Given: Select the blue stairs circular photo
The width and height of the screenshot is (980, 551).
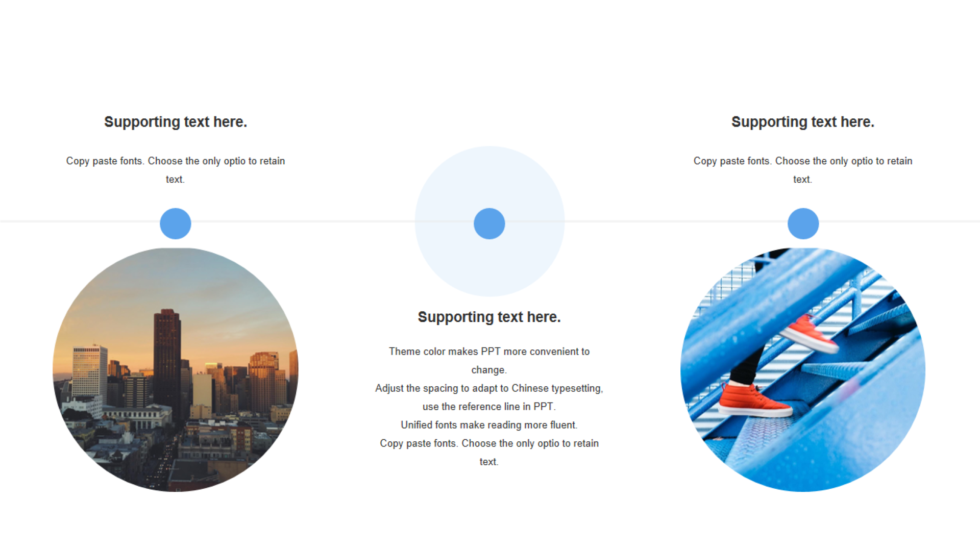Looking at the screenshot, I should click(803, 370).
